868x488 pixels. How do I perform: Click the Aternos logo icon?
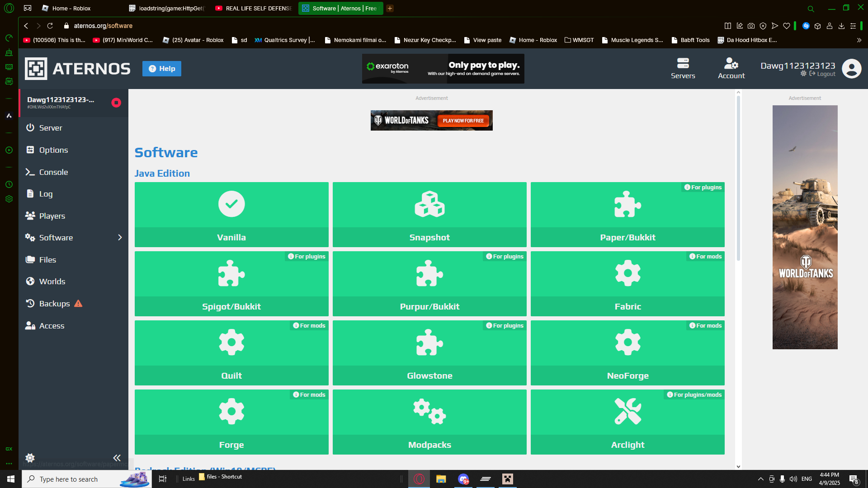(x=36, y=69)
